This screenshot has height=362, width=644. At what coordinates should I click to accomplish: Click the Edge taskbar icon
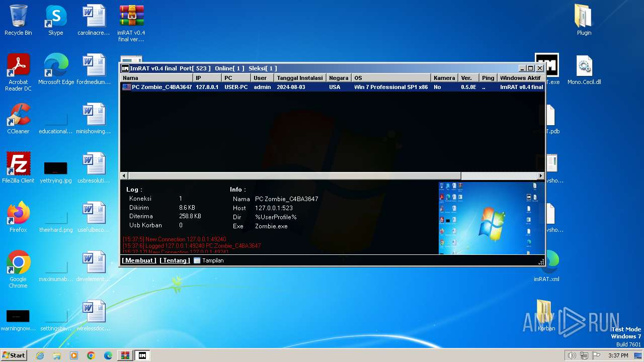tap(108, 355)
